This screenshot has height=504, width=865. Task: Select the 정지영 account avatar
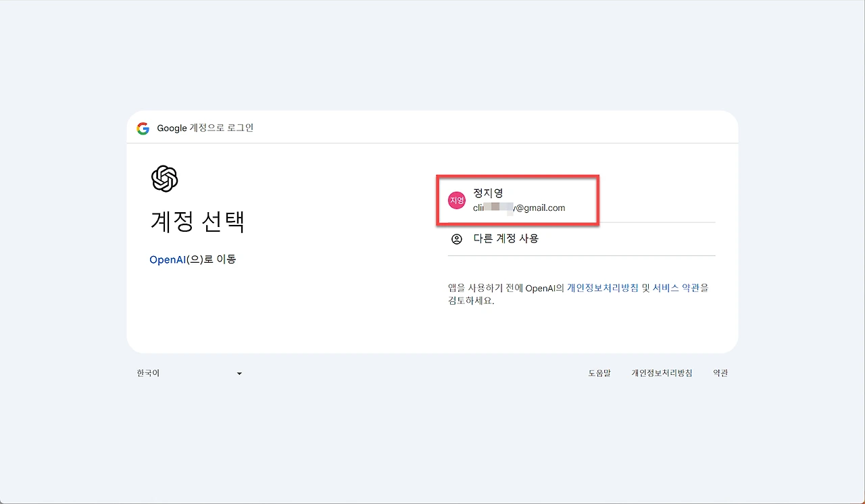458,200
